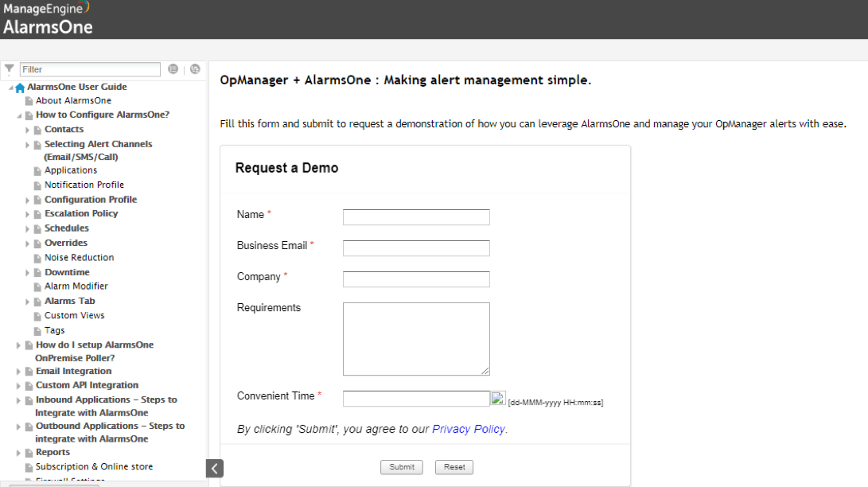Expand the Contacts tree node arrow

(28, 130)
